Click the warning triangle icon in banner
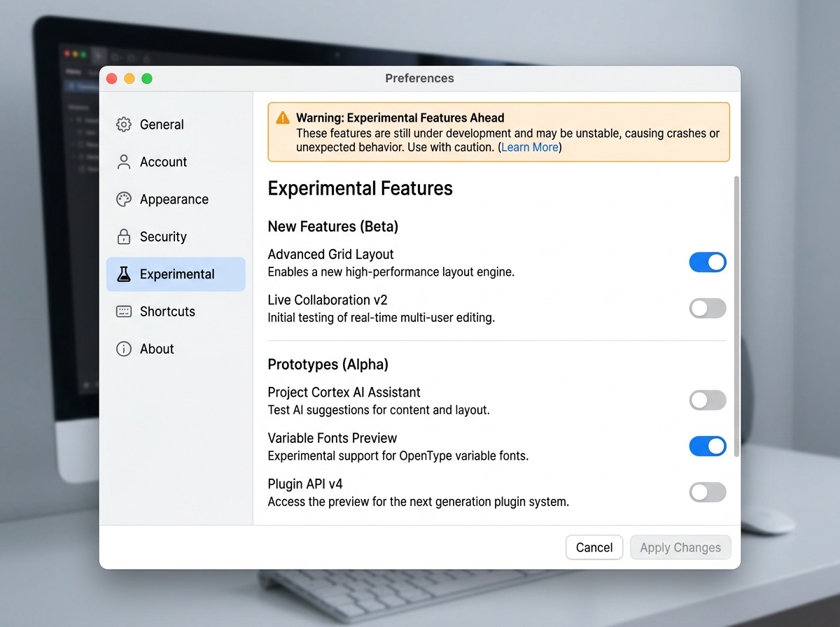Image resolution: width=840 pixels, height=627 pixels. [x=283, y=118]
